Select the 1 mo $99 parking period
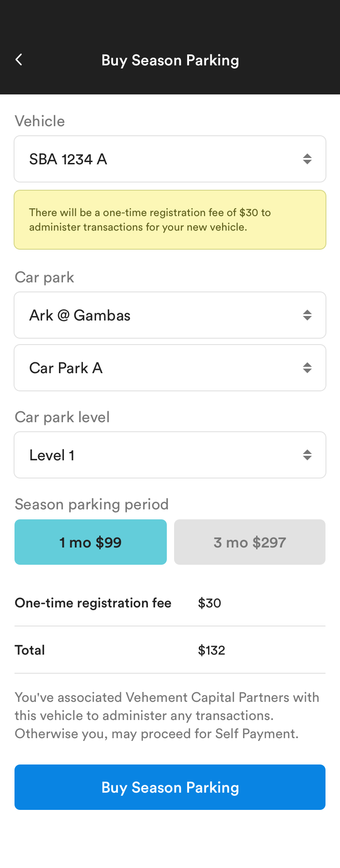 tap(91, 542)
